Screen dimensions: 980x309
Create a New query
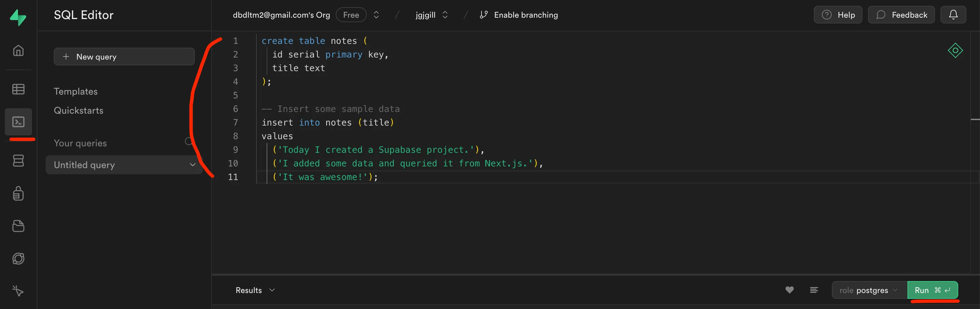point(124,56)
